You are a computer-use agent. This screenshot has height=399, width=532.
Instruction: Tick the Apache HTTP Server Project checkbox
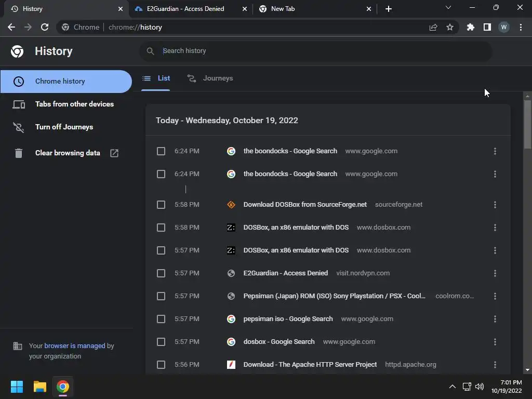(x=161, y=365)
